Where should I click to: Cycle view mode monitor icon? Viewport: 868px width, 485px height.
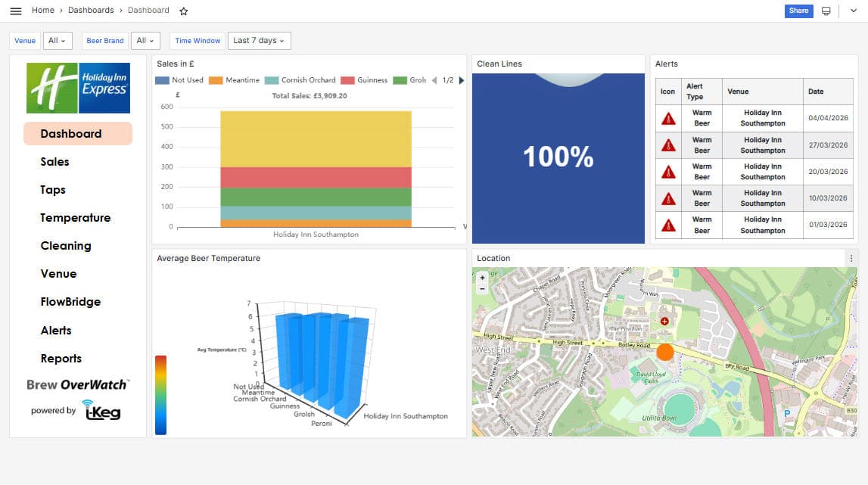click(x=826, y=11)
